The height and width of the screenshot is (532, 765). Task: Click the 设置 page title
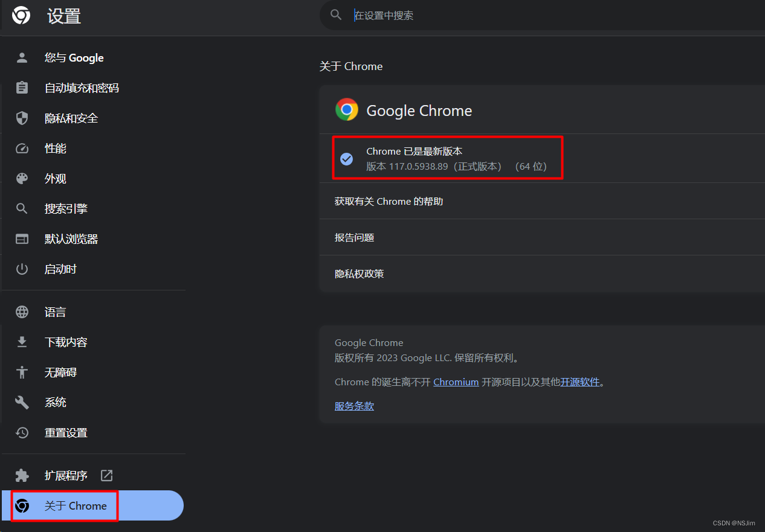coord(64,16)
